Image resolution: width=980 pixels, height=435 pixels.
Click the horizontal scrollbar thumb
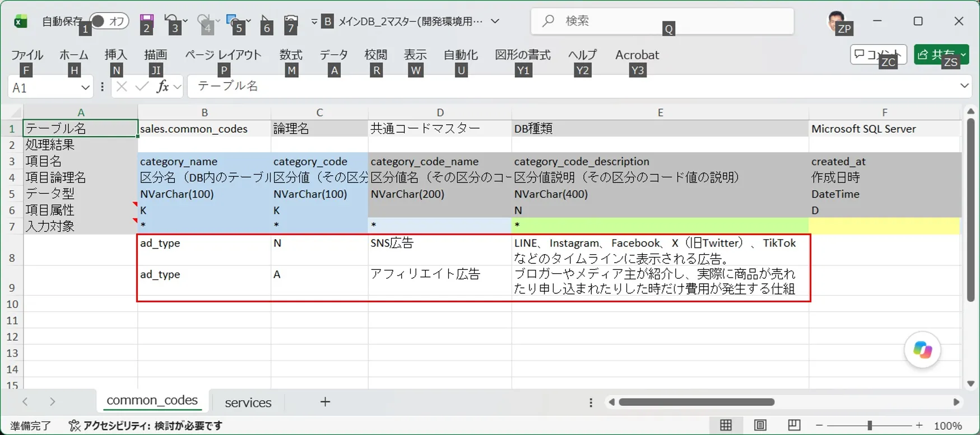click(696, 402)
